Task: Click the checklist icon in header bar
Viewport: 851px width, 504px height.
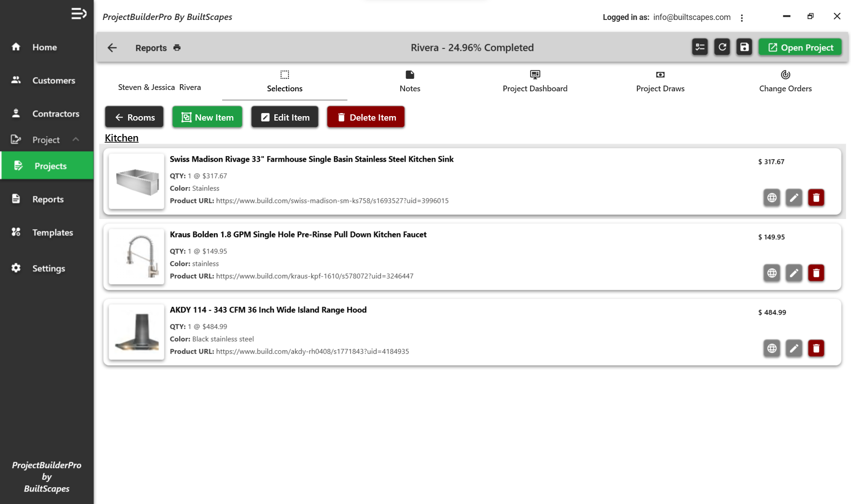Action: 700,47
